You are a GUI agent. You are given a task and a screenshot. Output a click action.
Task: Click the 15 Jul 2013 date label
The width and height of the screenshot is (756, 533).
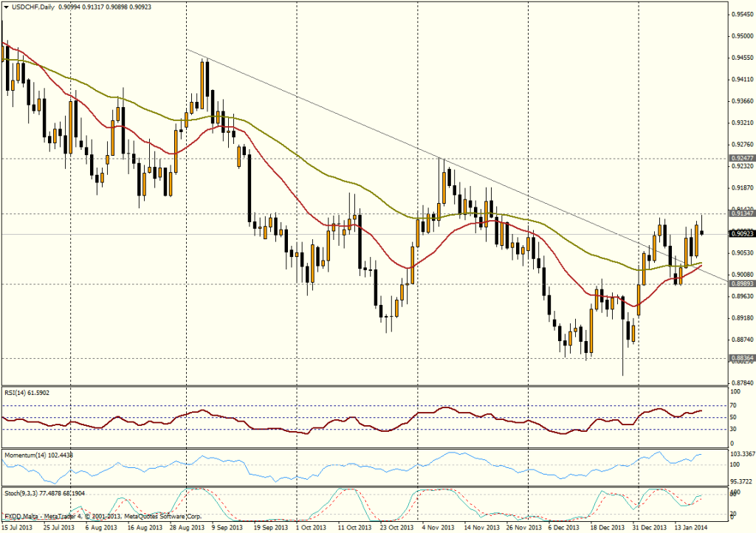point(18,528)
